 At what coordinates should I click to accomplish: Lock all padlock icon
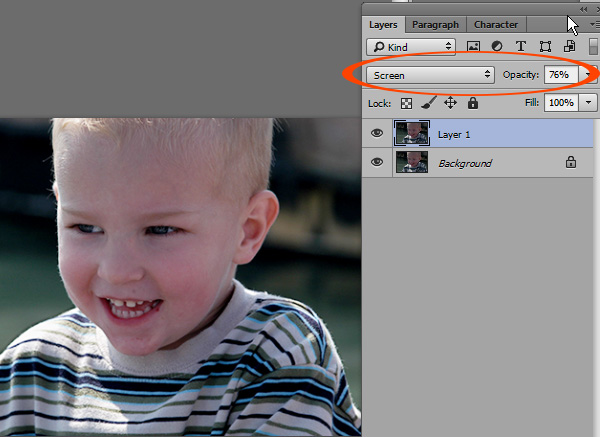pos(473,103)
